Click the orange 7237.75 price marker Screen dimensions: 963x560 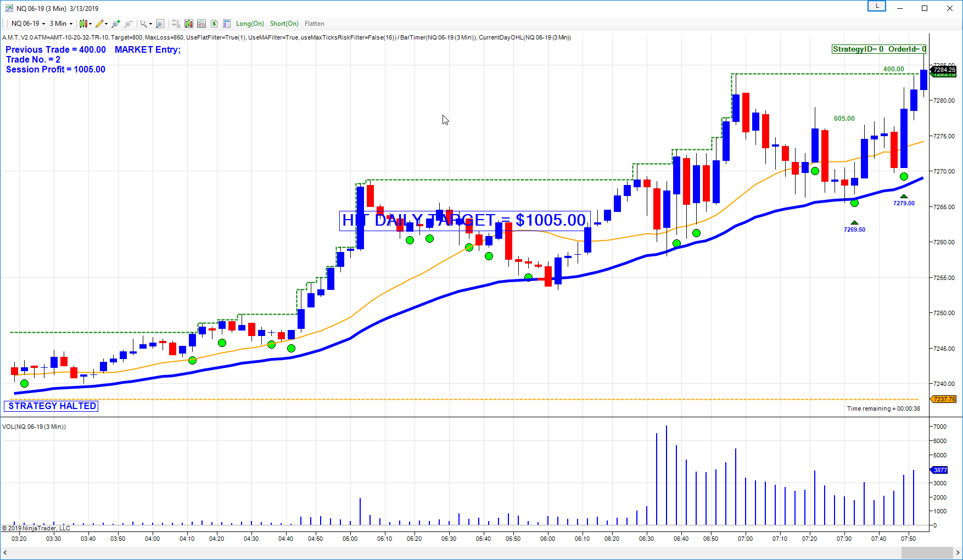tap(943, 399)
